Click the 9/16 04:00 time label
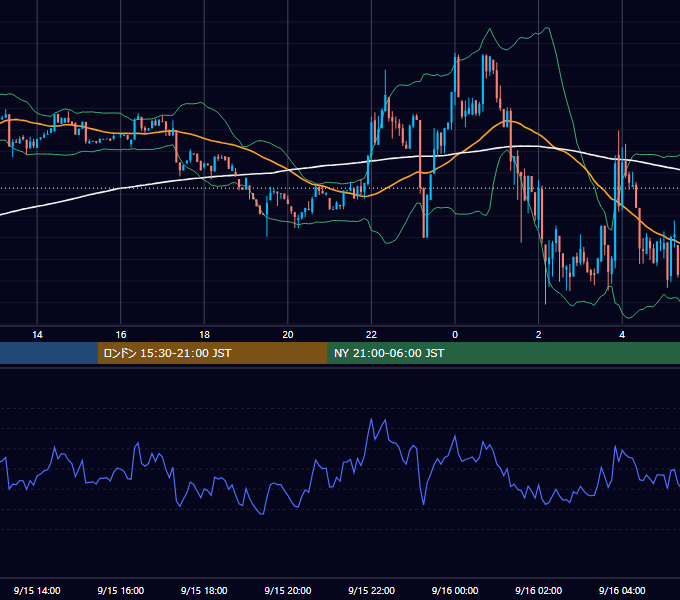This screenshot has width=680, height=600. click(622, 590)
